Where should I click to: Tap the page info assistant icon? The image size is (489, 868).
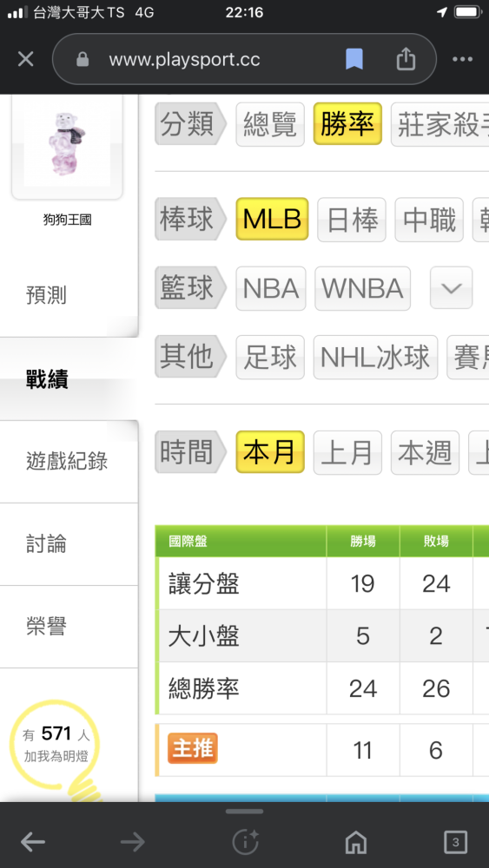click(245, 843)
